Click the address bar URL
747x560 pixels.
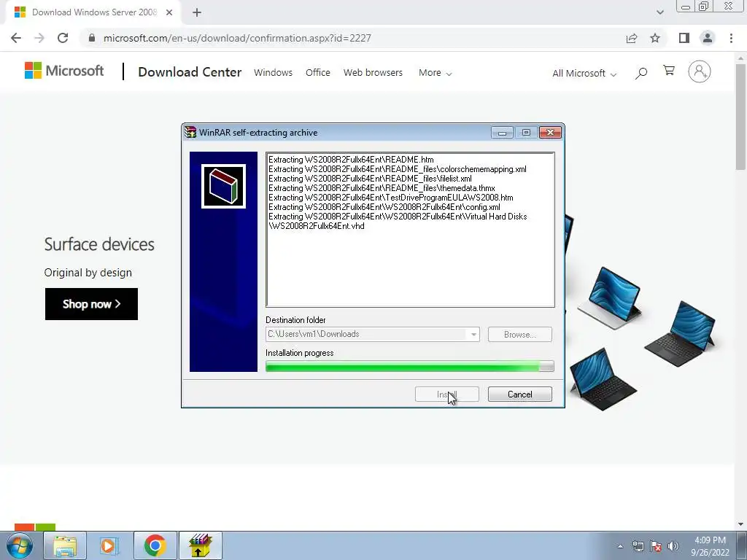pos(237,38)
